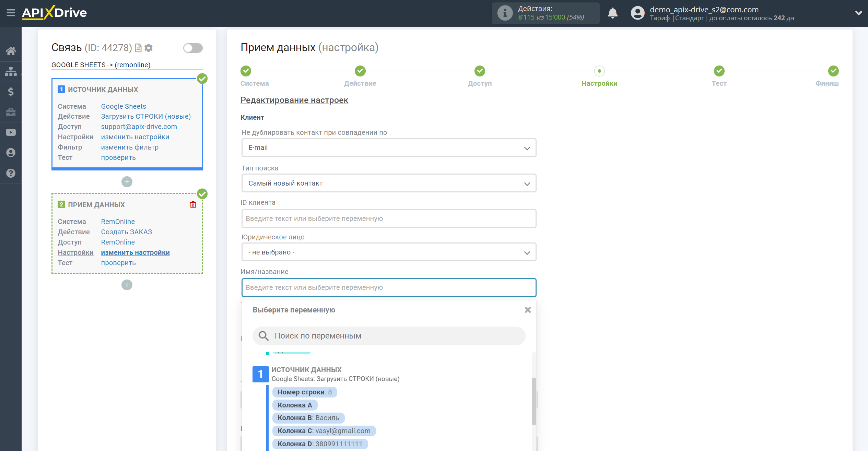
Task: Click the Имя/название input field
Action: 389,287
